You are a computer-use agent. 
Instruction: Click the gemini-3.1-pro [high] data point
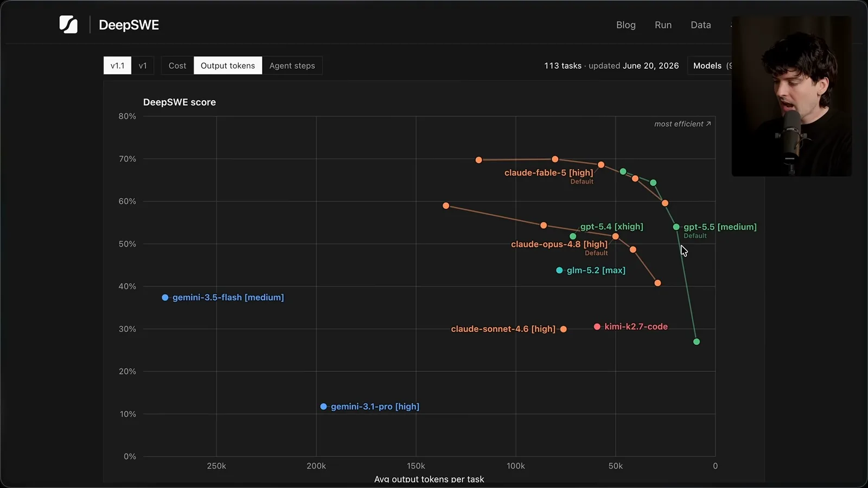click(x=323, y=406)
